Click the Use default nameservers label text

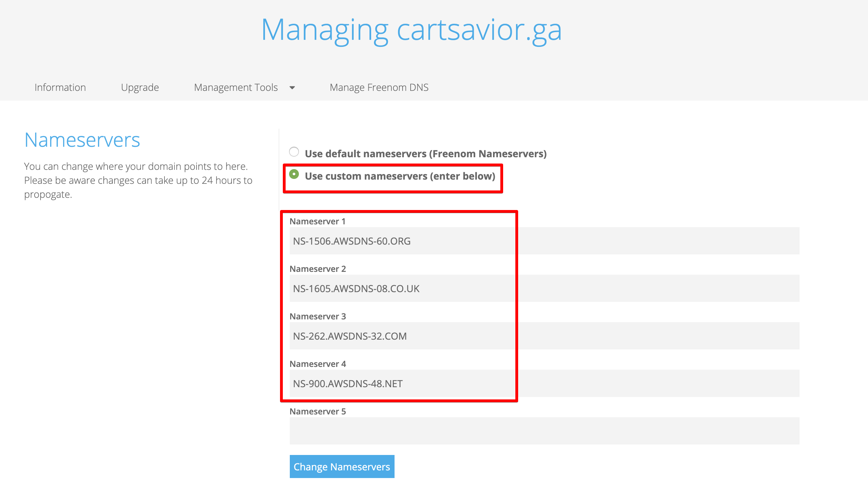[x=425, y=154]
